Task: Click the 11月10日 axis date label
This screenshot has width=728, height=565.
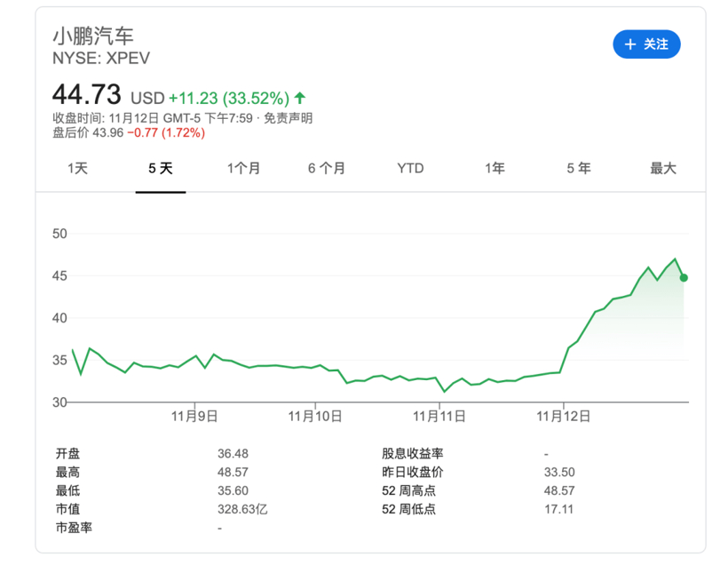Action: [315, 416]
